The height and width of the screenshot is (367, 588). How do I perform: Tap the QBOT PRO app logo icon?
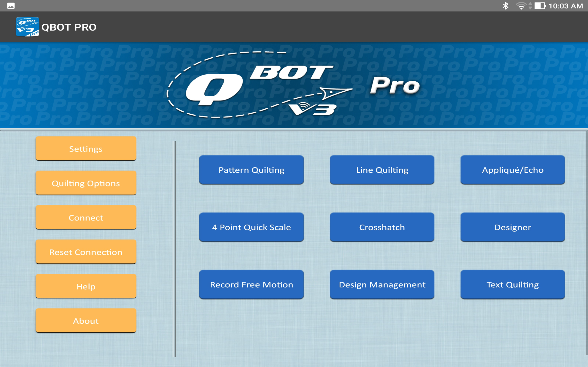(x=27, y=27)
